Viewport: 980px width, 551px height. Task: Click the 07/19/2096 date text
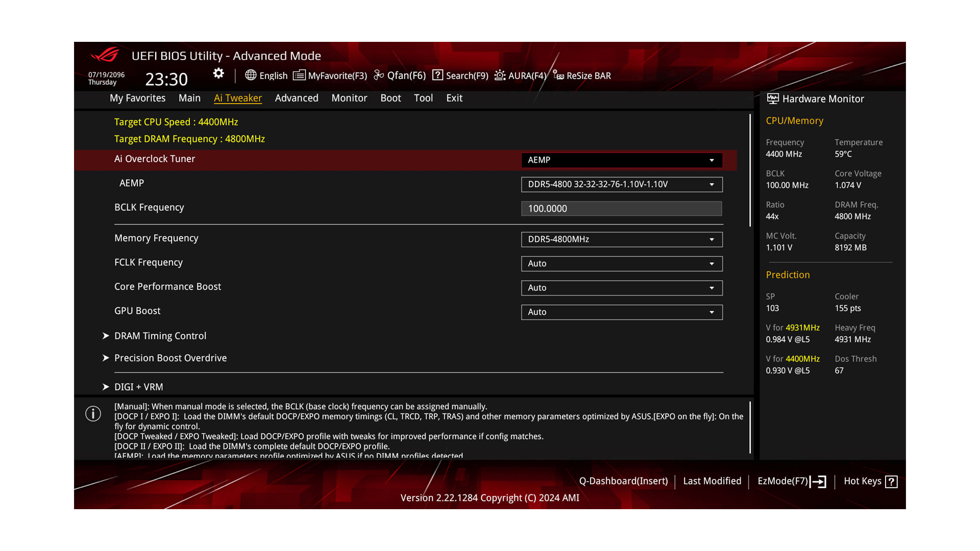click(106, 74)
